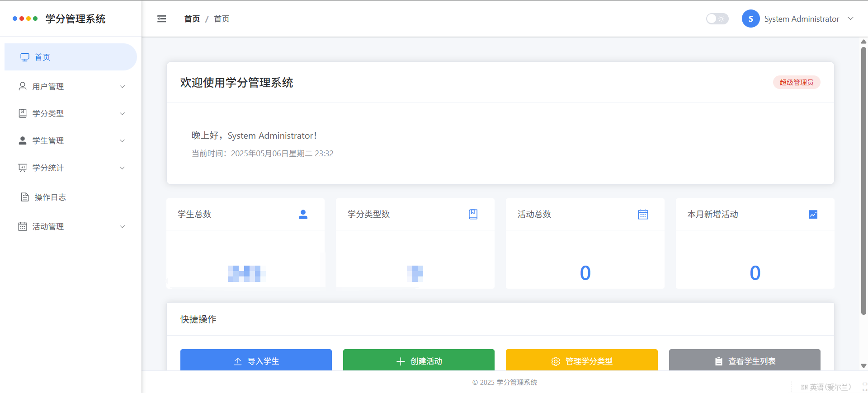Click the 超级管理员 role tag
Screen dimensions: 868x393
coord(797,82)
